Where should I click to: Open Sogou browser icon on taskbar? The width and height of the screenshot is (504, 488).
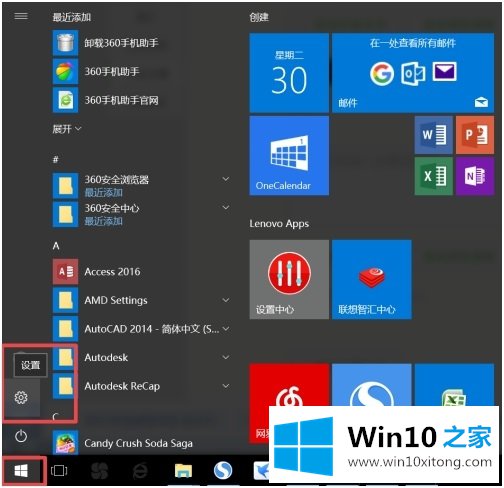coord(223,471)
